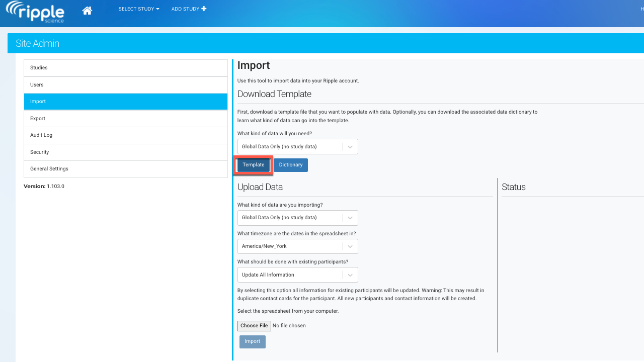Open the Update All Information dropdown

pyautogui.click(x=297, y=275)
